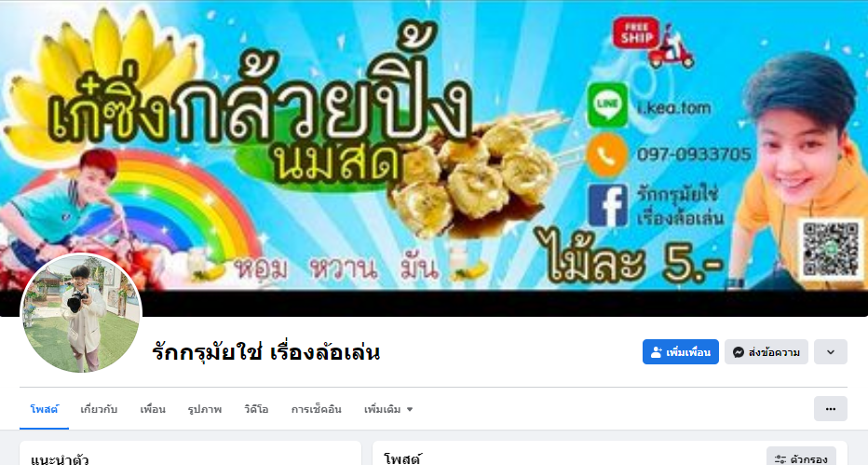
Task: Click the Add Friend (เพิ่มเพื่อน) button
Action: pyautogui.click(x=681, y=352)
